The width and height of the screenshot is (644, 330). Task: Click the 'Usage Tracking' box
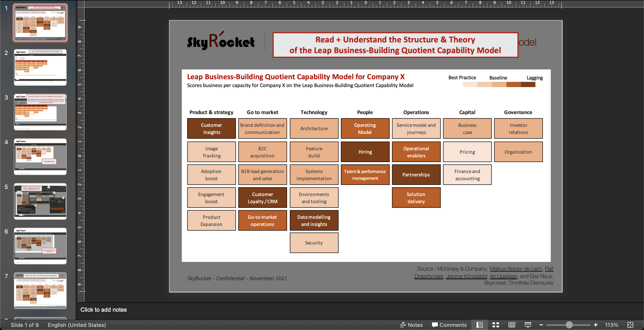pos(212,152)
